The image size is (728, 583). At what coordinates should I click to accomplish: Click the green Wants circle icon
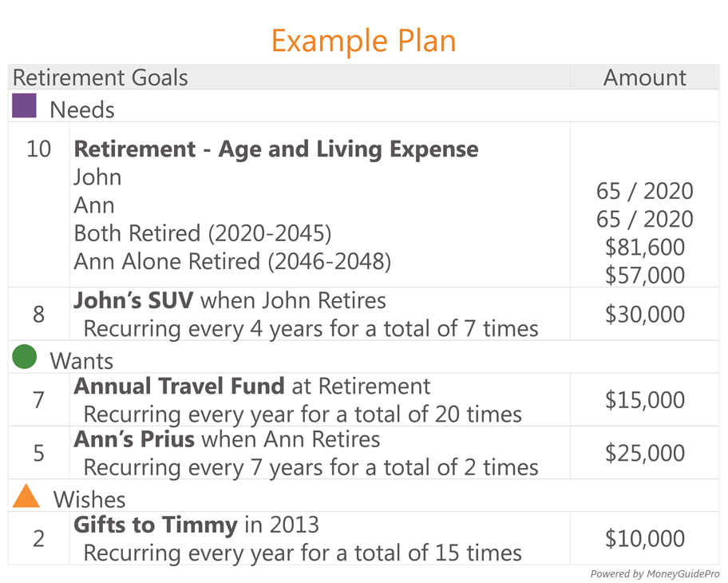click(x=24, y=357)
